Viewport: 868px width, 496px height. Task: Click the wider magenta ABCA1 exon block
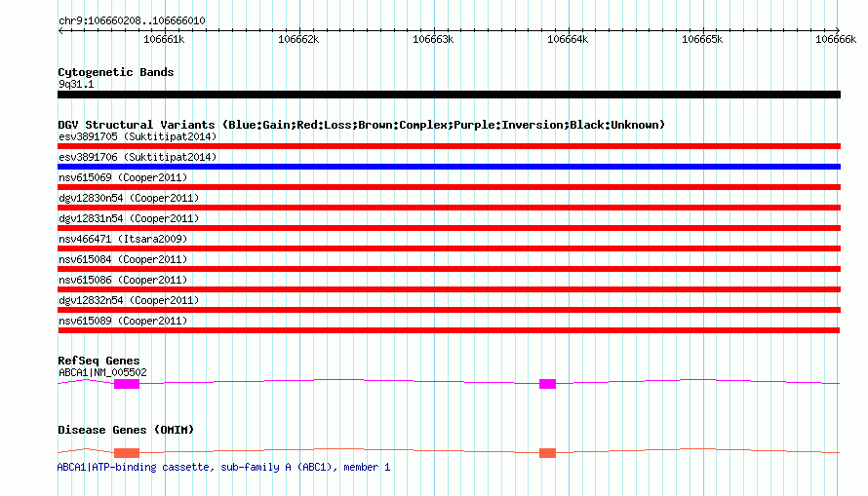(x=127, y=384)
